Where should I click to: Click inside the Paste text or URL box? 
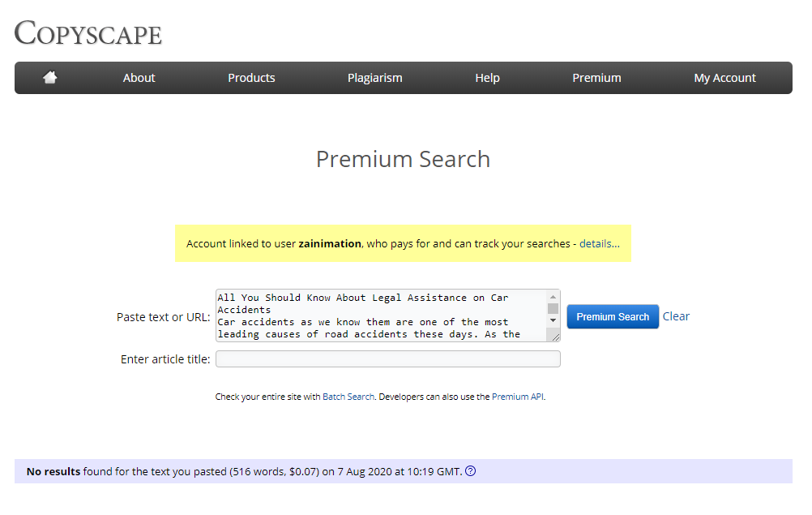(x=381, y=315)
